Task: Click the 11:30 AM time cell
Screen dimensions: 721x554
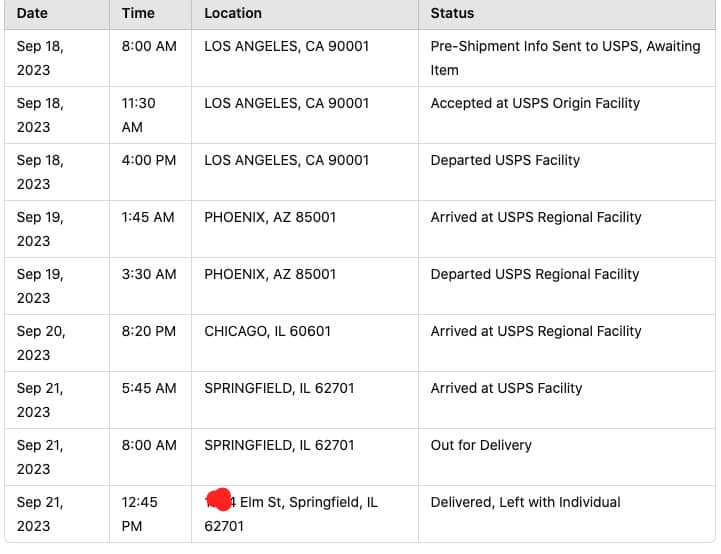Action: pos(139,115)
